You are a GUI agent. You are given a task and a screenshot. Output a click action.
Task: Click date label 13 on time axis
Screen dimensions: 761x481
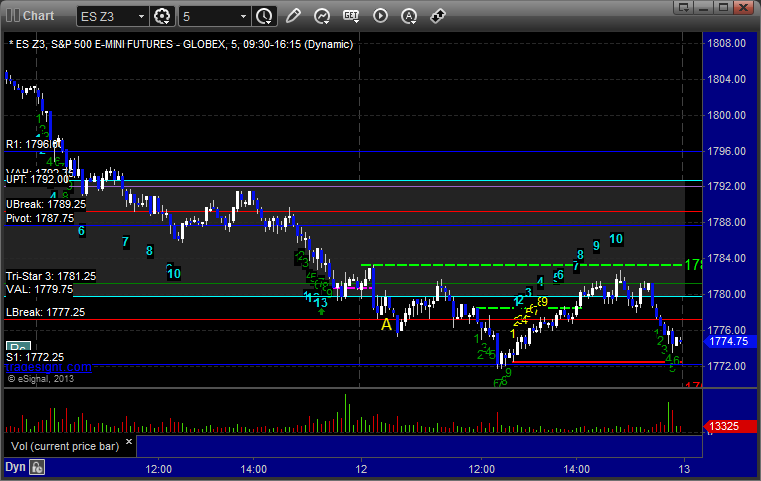click(684, 469)
